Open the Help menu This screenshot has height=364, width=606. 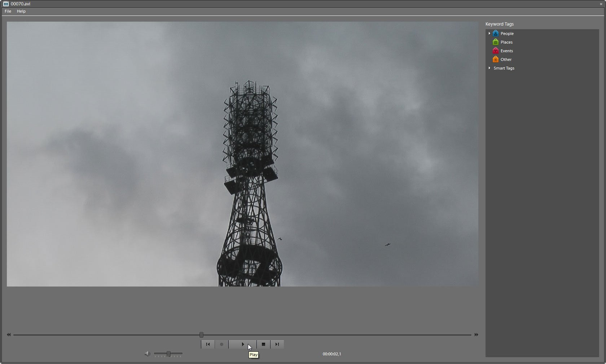pos(21,11)
